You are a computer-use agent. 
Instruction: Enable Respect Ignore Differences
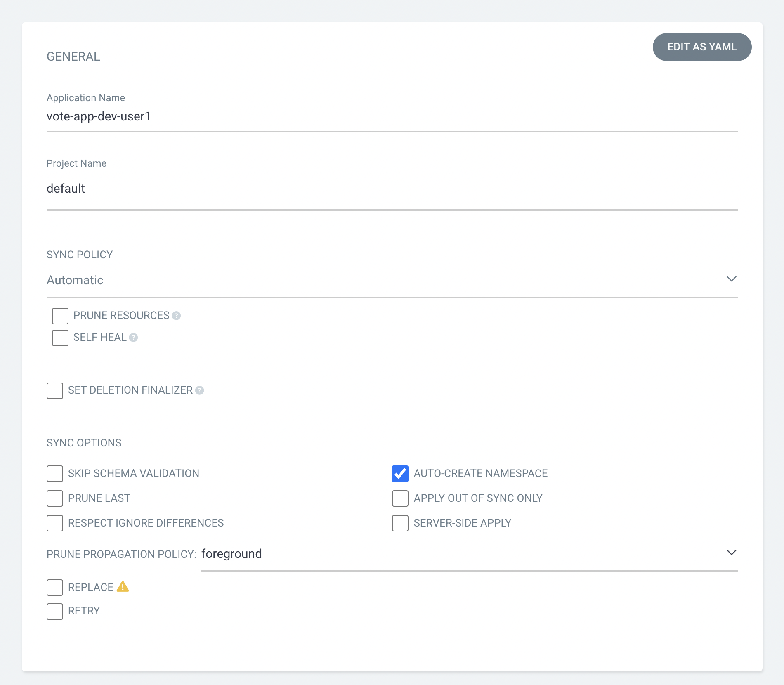point(55,523)
